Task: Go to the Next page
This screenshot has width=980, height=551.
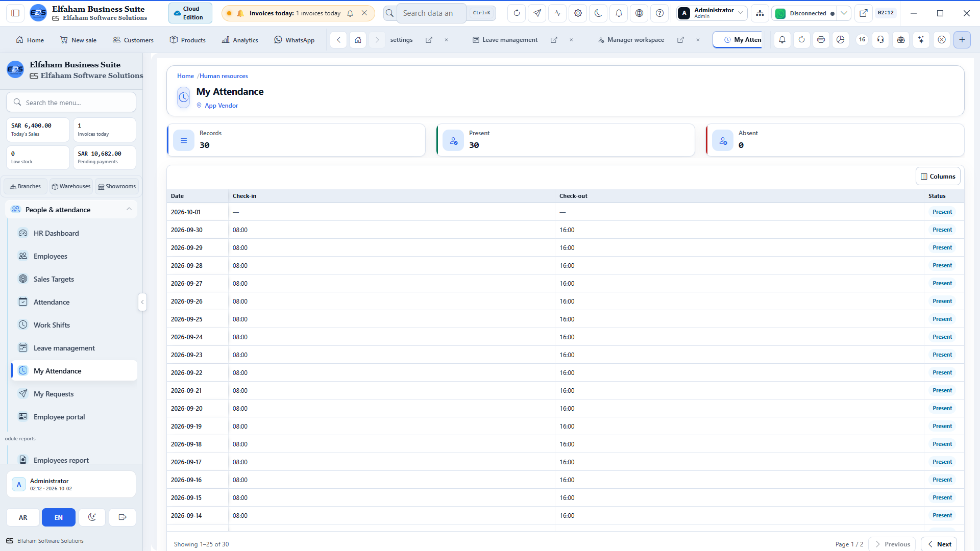Action: coord(939,544)
